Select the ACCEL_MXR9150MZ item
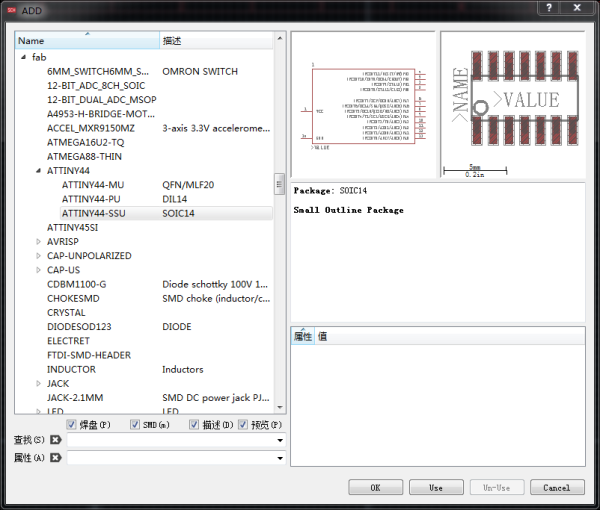Viewport: 600px width, 510px height. (x=91, y=128)
